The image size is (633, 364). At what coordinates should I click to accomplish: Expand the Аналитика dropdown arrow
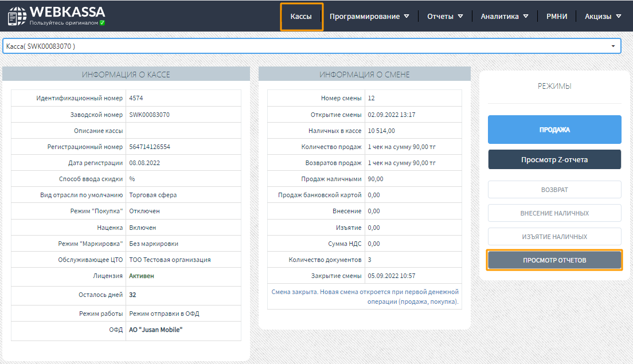point(526,17)
